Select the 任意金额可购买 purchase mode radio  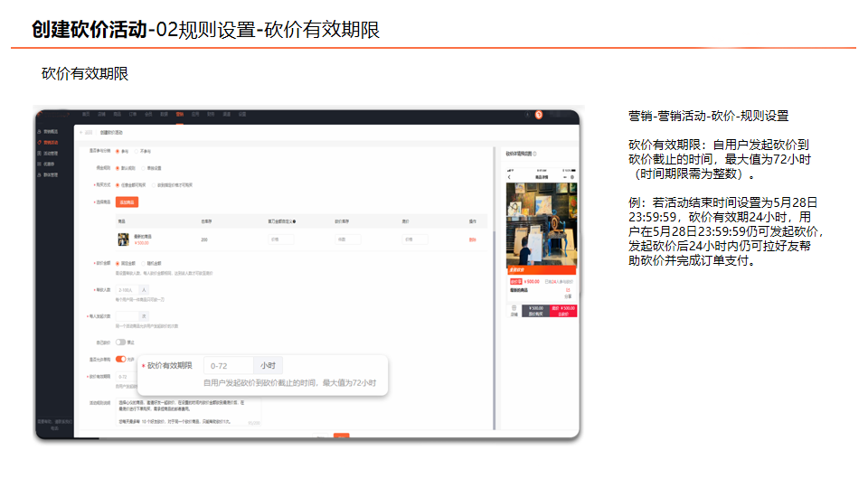118,185
